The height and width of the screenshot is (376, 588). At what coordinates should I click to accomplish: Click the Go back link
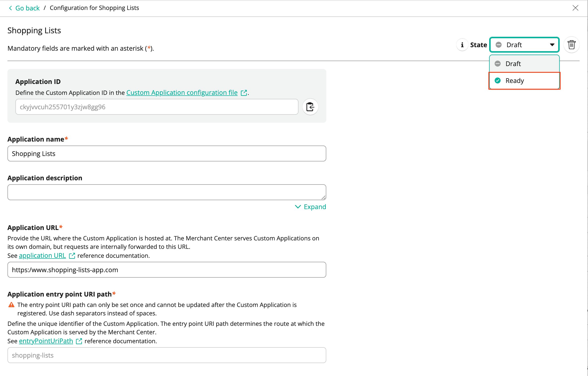point(27,8)
